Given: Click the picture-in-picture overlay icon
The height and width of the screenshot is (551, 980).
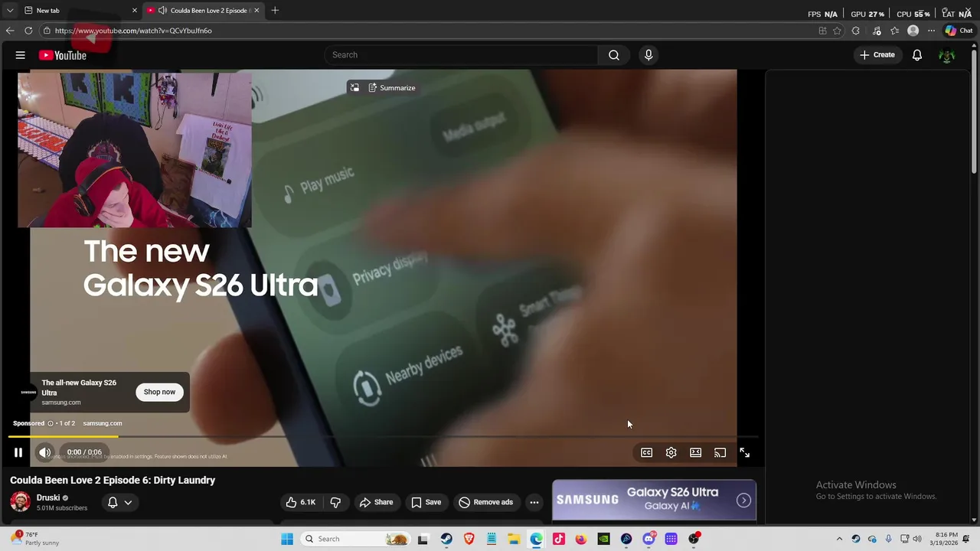Looking at the screenshot, I should [x=354, y=87].
